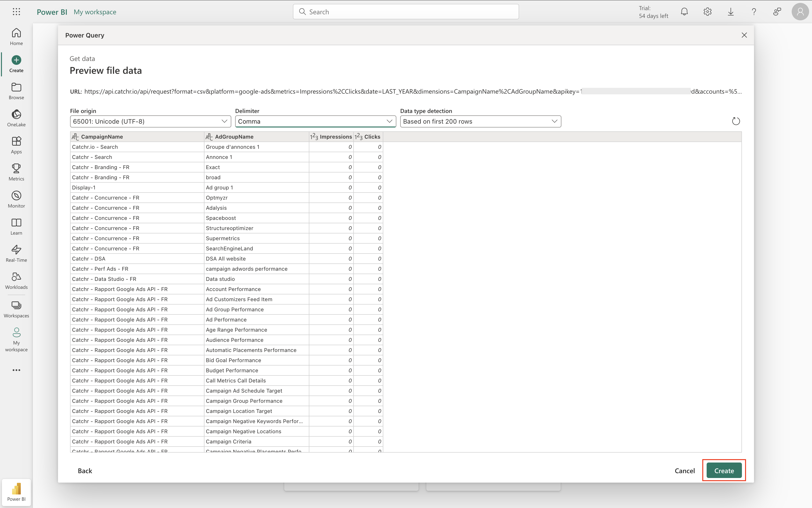Click the Cancel button
The image size is (812, 508).
[x=684, y=471]
